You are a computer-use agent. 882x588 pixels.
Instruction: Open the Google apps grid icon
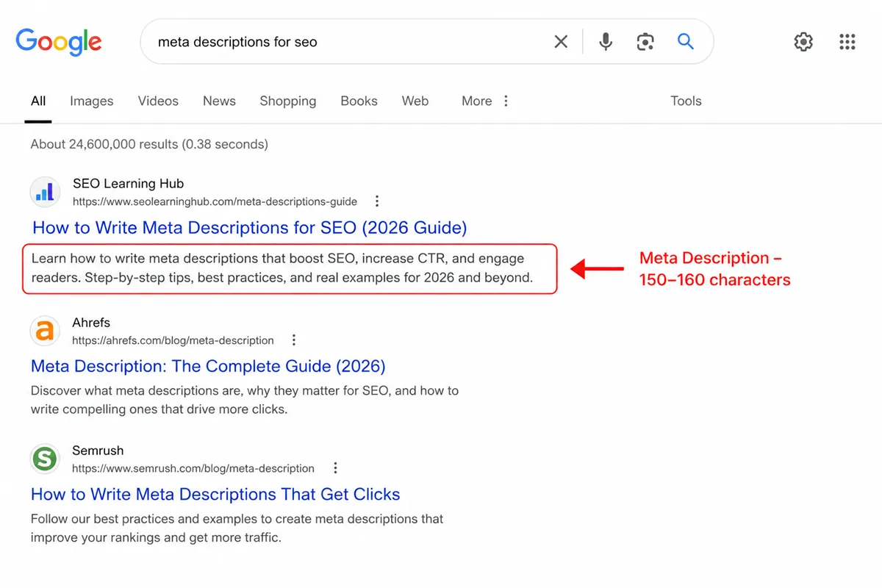click(847, 42)
